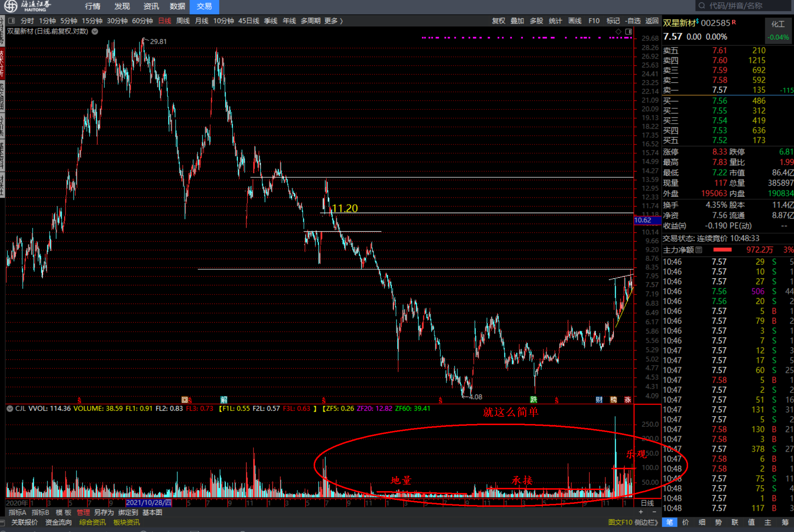Click the 财 badge icon at chart bottom
Screen dimensions: 794x532
pyautogui.click(x=599, y=400)
